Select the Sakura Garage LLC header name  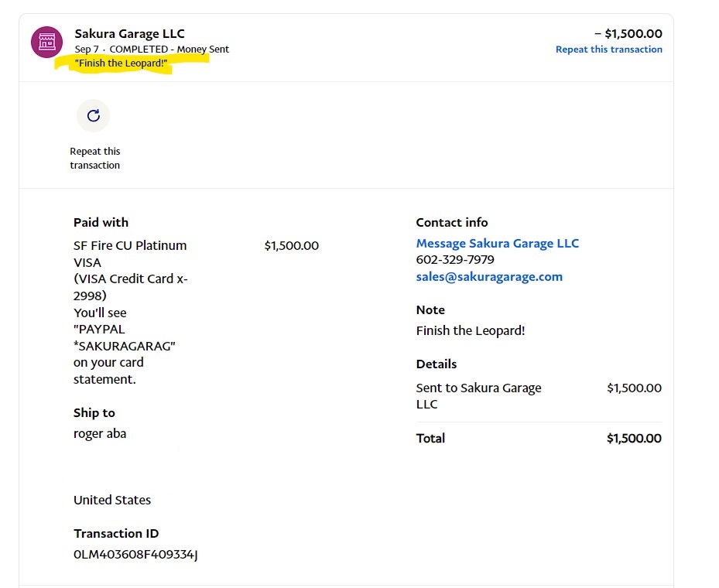pos(130,33)
